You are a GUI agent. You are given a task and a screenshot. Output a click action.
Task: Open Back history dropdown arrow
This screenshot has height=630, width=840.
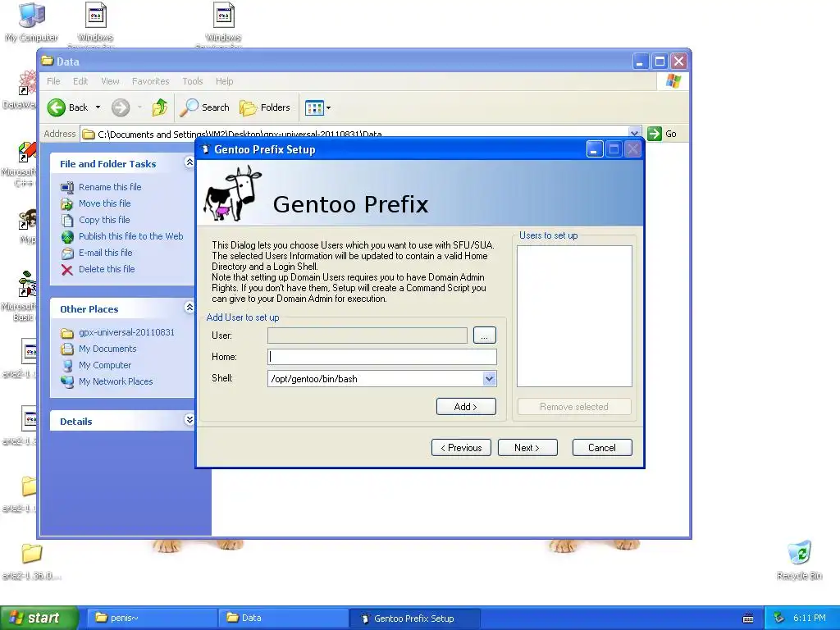click(98, 107)
